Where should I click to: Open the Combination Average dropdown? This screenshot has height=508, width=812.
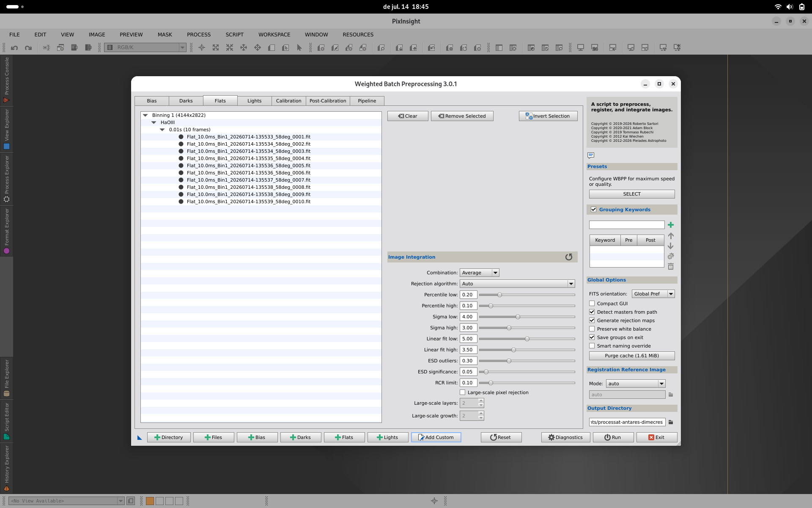[480, 273]
